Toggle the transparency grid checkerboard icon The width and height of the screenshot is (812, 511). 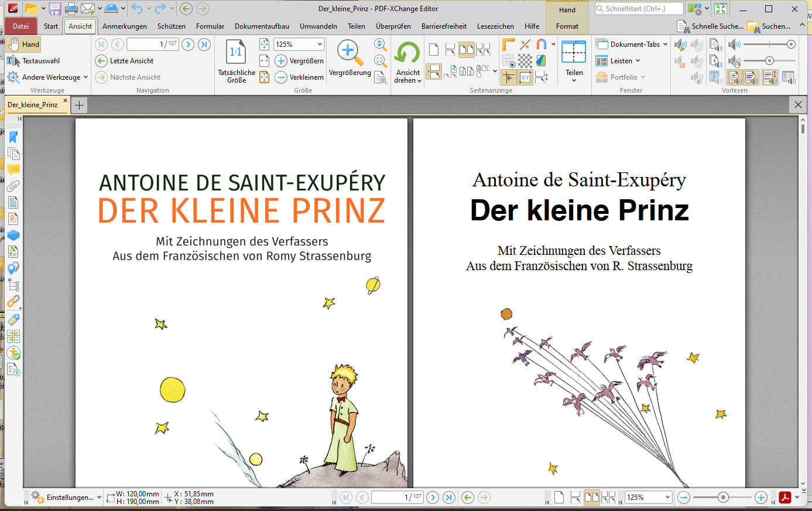[525, 61]
